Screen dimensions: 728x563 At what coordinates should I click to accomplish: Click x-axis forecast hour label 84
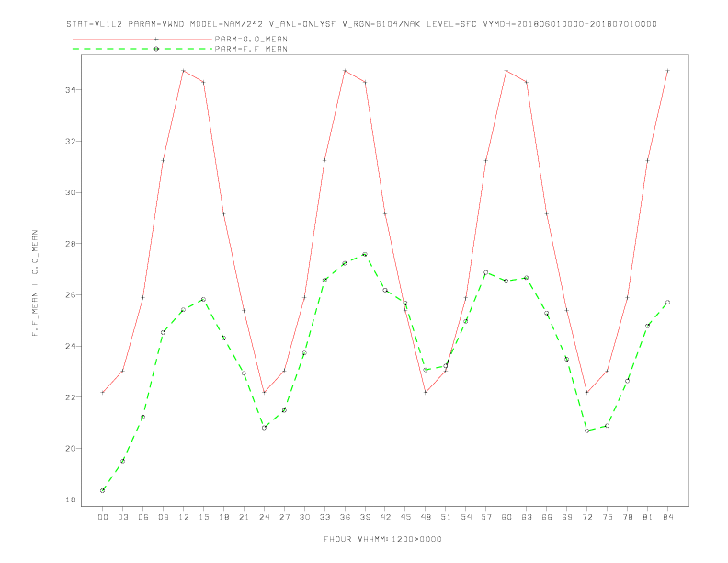(667, 517)
